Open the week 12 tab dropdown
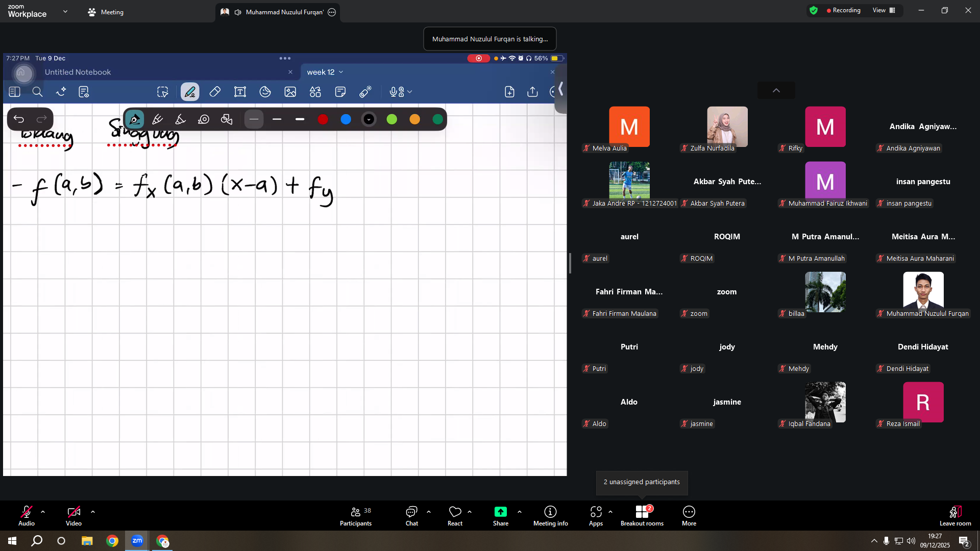This screenshot has width=980, height=551. [341, 72]
